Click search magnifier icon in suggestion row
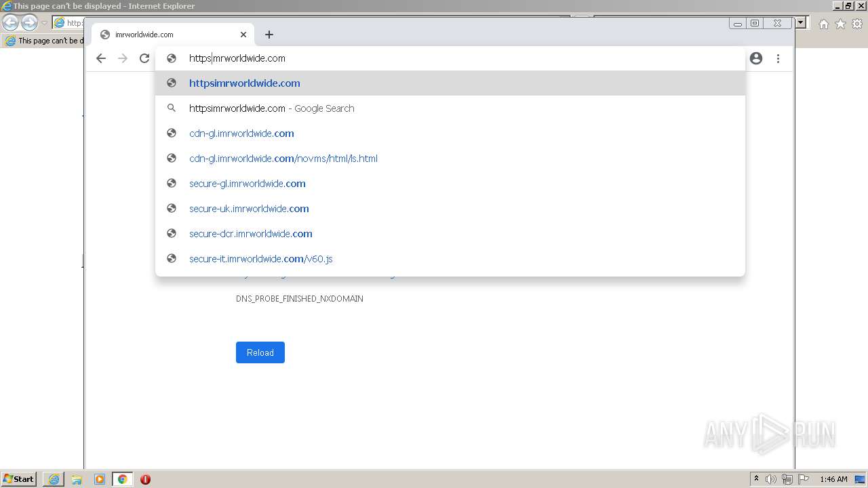The width and height of the screenshot is (868, 488). pos(172,108)
